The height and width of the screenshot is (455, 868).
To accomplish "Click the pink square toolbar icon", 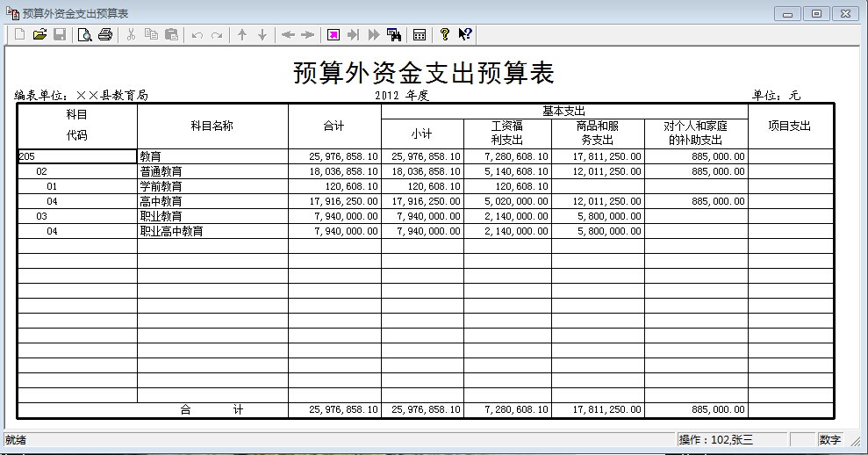I will pos(334,34).
